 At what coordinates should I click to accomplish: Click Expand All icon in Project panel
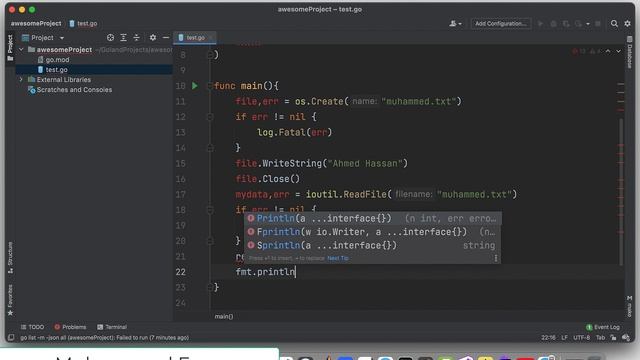pyautogui.click(x=123, y=38)
